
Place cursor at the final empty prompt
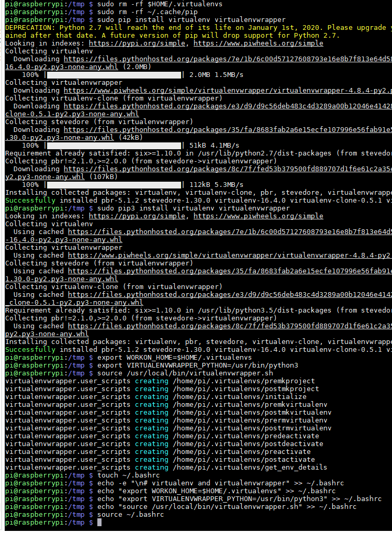pos(99,523)
